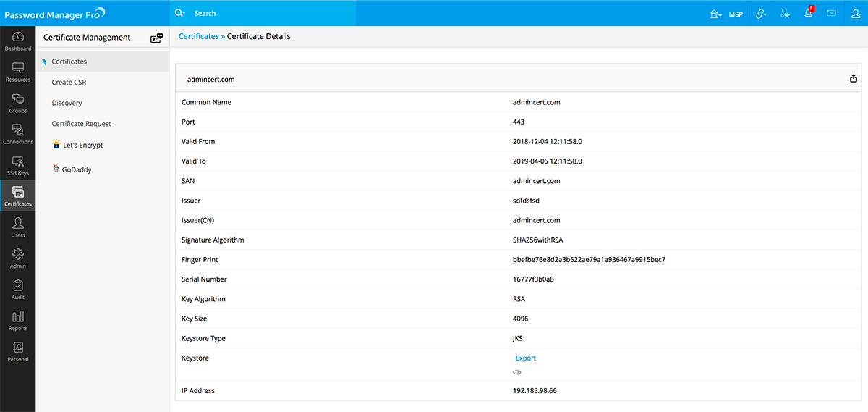Image resolution: width=868 pixels, height=412 pixels.
Task: Click the Keystore Type value JKS
Action: pyautogui.click(x=518, y=338)
